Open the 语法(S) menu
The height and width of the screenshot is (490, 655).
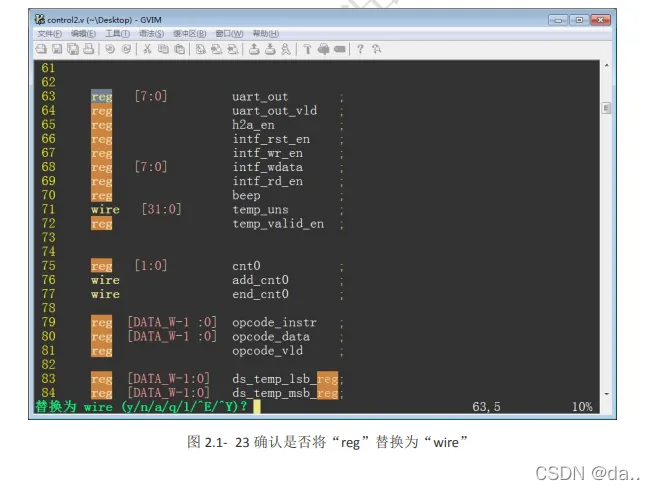151,33
